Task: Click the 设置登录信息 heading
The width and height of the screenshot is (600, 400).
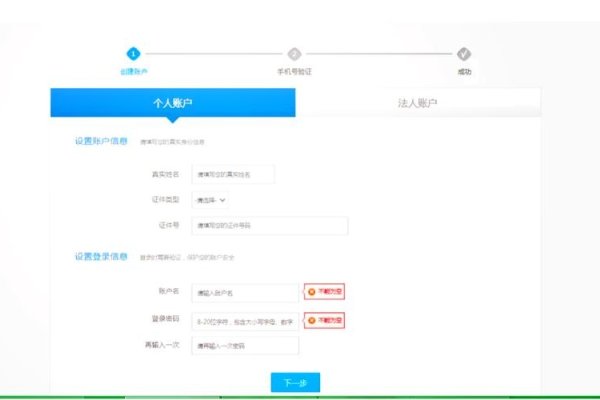Action: coord(101,256)
